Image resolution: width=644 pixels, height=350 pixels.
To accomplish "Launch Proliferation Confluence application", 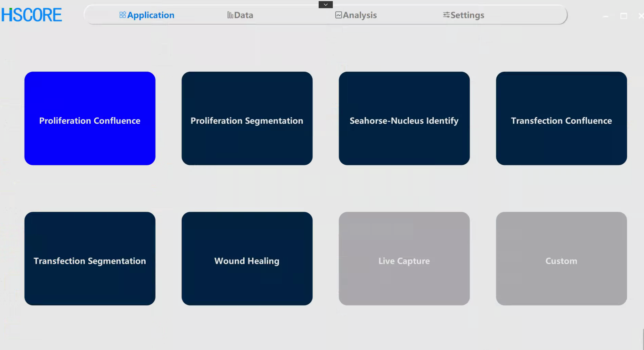I will [90, 118].
